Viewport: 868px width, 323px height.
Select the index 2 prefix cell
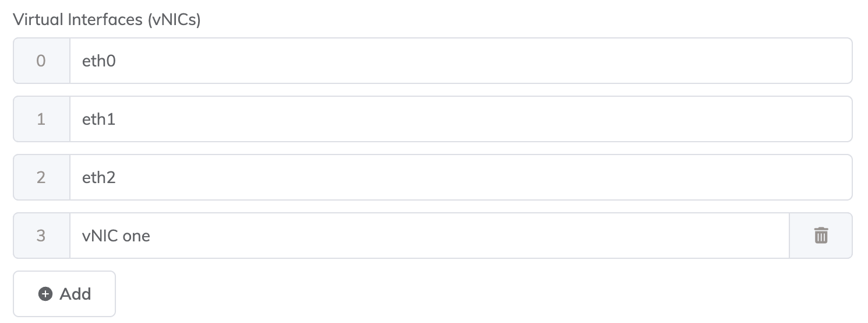(41, 177)
